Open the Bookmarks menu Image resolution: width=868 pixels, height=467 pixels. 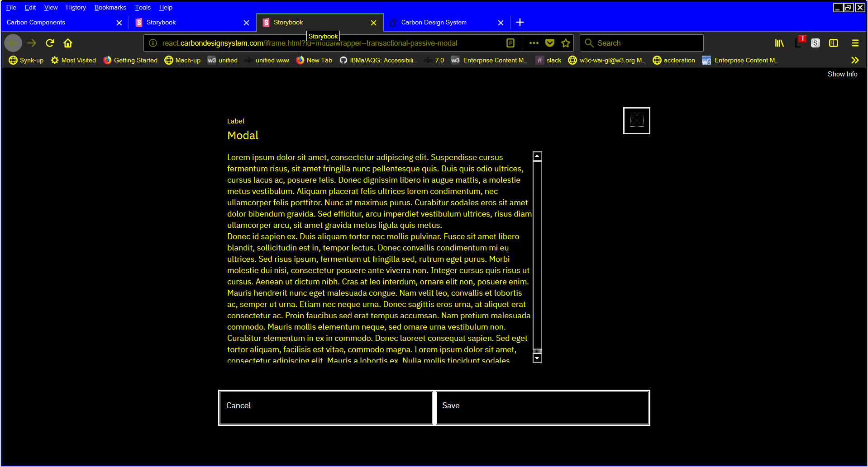point(110,7)
